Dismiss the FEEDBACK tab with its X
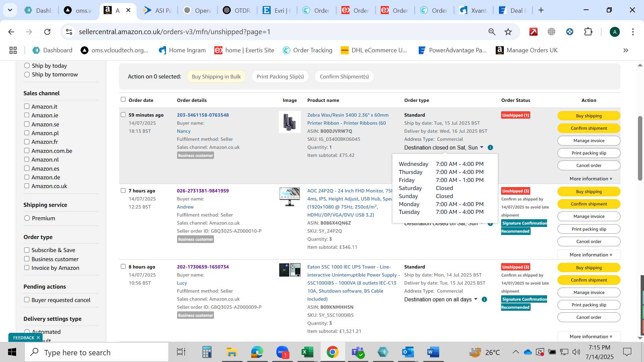Viewport: 644px width, 362px height. point(38,338)
